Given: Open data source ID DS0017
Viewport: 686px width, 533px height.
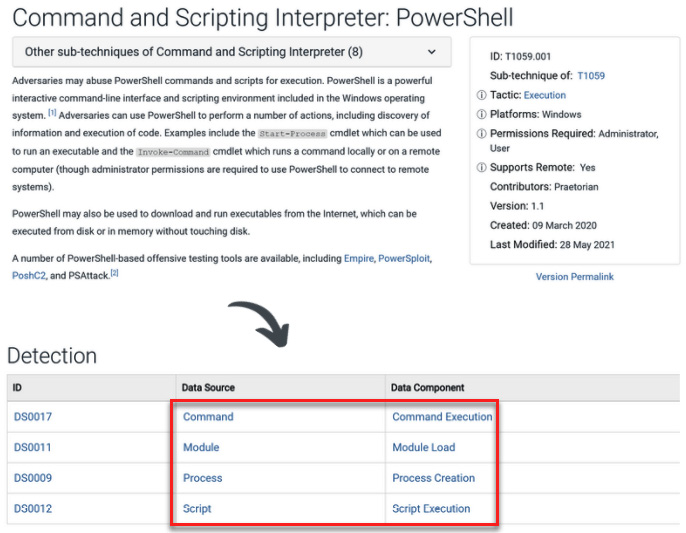Looking at the screenshot, I should pyautogui.click(x=33, y=417).
